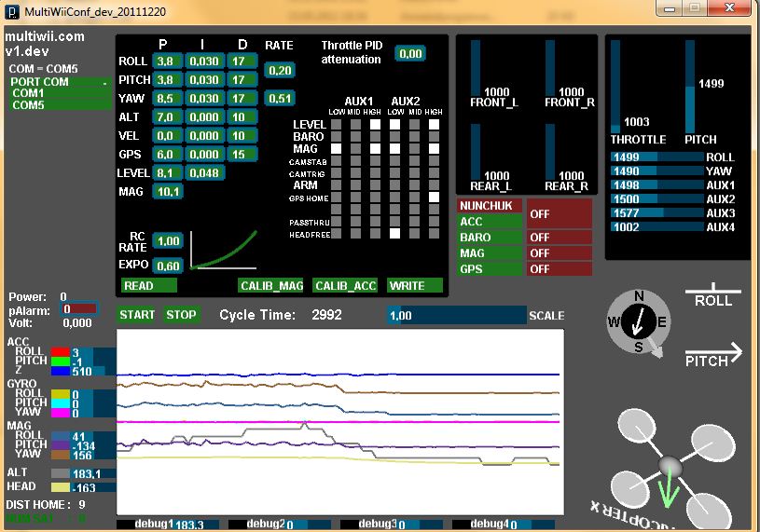Viewport: 760px width, 532px height.
Task: Toggle ALT gray graph swatch
Action: (61, 473)
